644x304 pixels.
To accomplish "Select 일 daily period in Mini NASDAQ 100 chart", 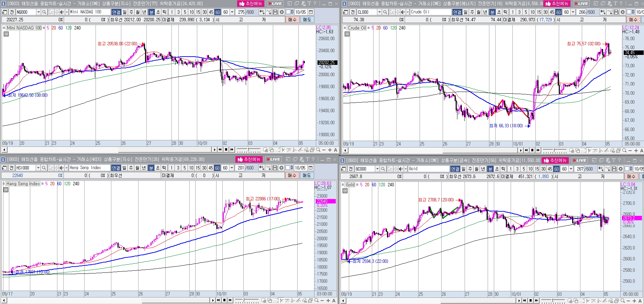I will pos(124,12).
